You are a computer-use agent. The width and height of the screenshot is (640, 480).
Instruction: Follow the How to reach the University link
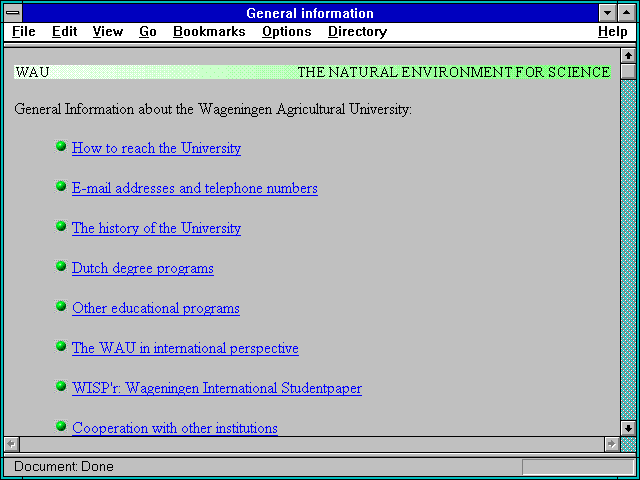click(156, 148)
